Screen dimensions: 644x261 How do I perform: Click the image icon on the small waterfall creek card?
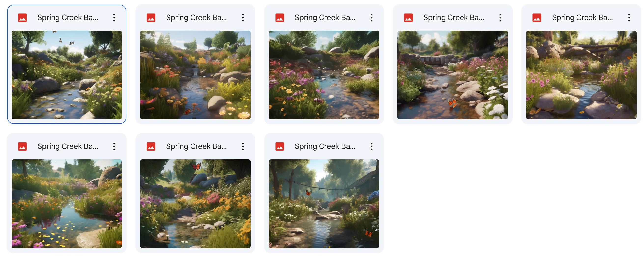[151, 18]
